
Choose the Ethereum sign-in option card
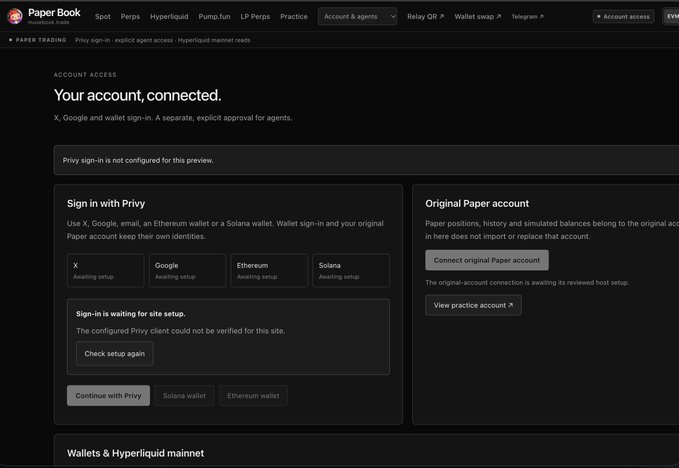click(x=269, y=271)
